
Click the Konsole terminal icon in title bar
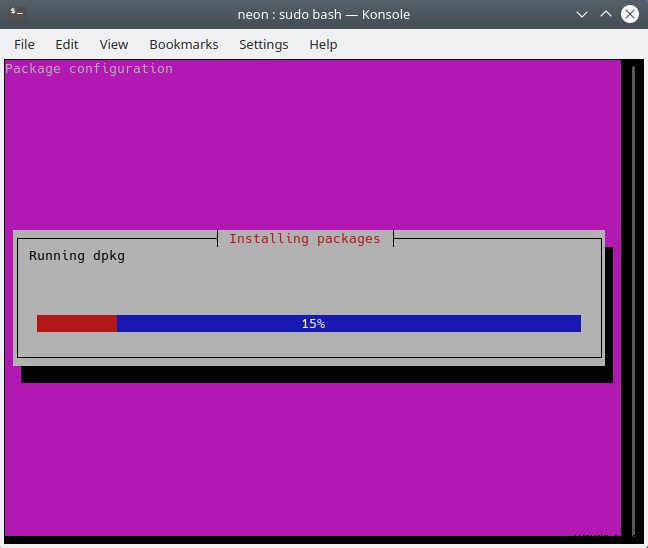pos(17,13)
